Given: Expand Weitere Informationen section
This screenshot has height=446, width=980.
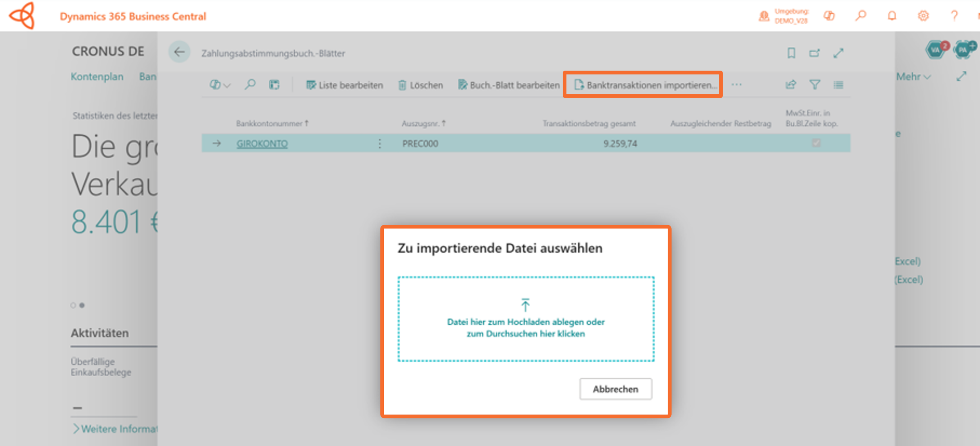Looking at the screenshot, I should (x=115, y=429).
